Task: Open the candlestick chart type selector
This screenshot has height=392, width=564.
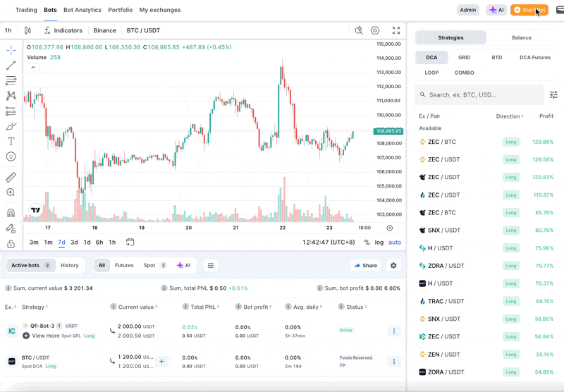Action: (27, 30)
